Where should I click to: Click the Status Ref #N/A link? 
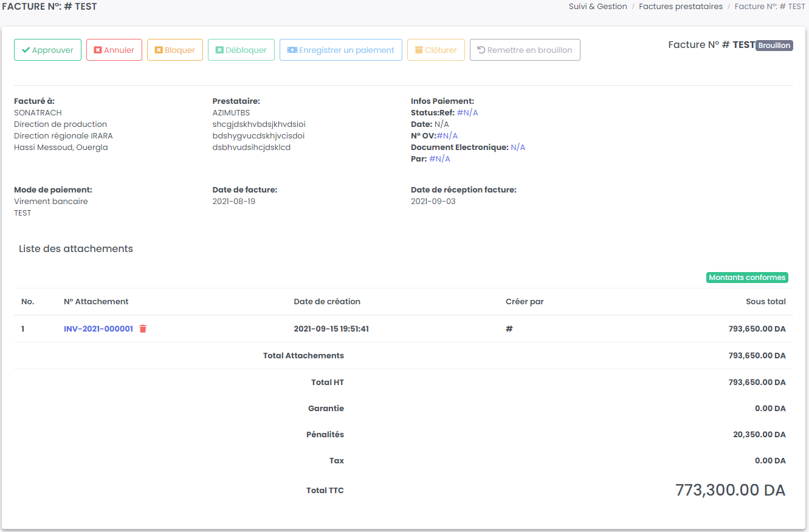coord(467,113)
